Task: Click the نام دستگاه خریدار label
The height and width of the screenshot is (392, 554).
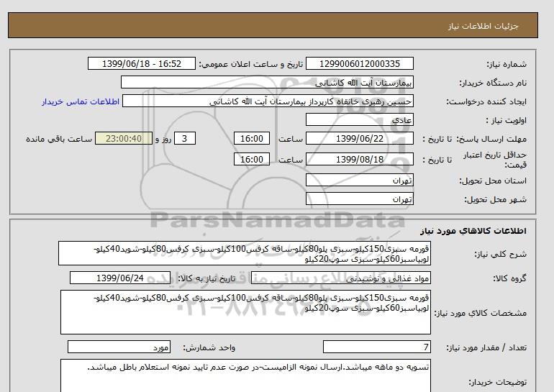Action: coord(493,83)
